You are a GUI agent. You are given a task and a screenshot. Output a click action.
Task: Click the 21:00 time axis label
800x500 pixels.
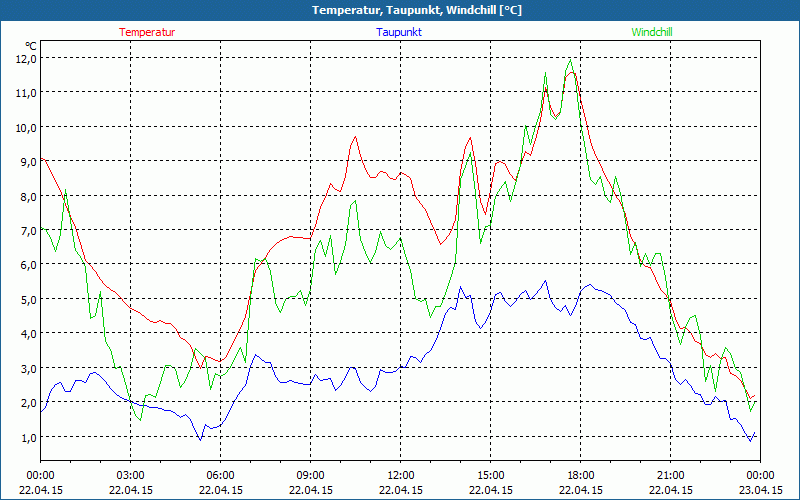[x=670, y=476]
